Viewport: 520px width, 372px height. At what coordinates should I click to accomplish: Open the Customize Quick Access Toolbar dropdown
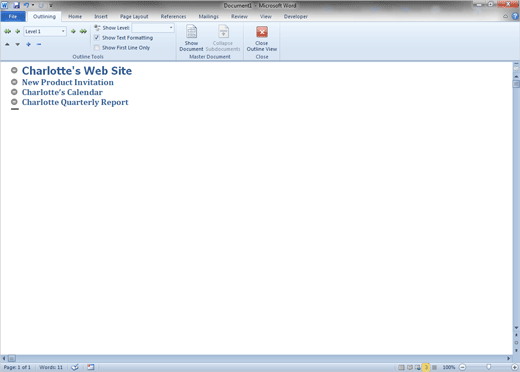pos(51,5)
